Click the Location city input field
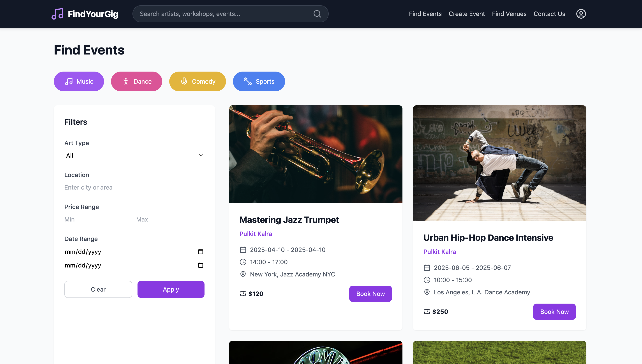 tap(134, 188)
